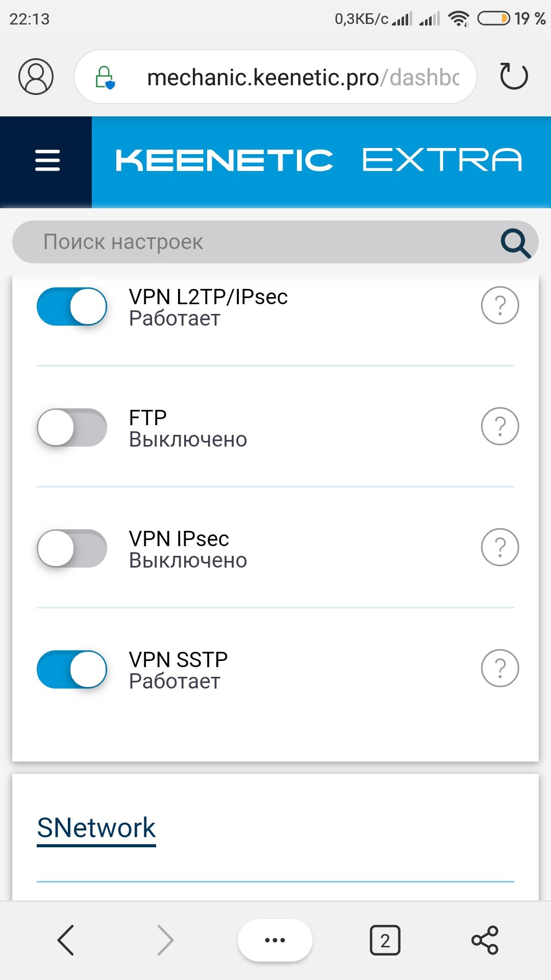Open browser account profile icon
Screen dimensions: 551x980
pos(36,77)
